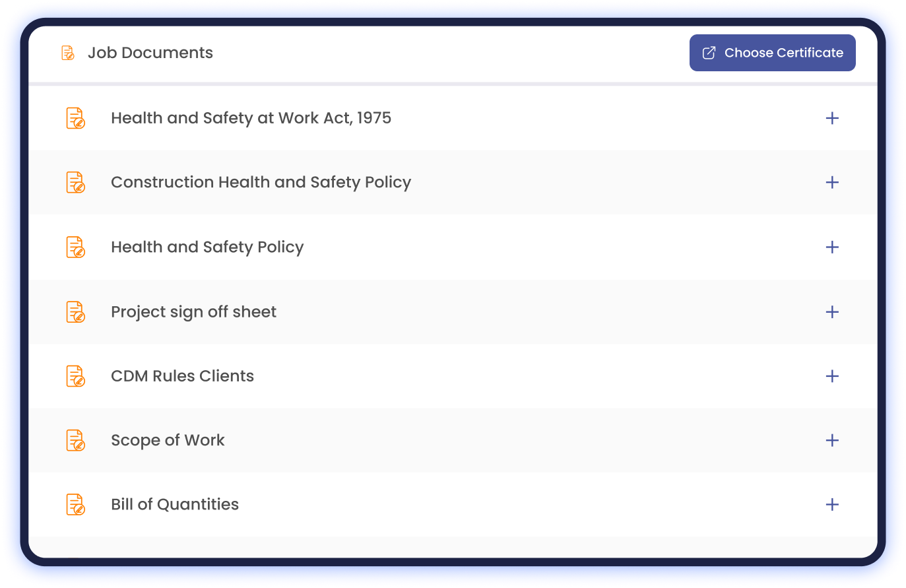The width and height of the screenshot is (906, 588).
Task: Click the Job Documents header icon
Action: 68,53
